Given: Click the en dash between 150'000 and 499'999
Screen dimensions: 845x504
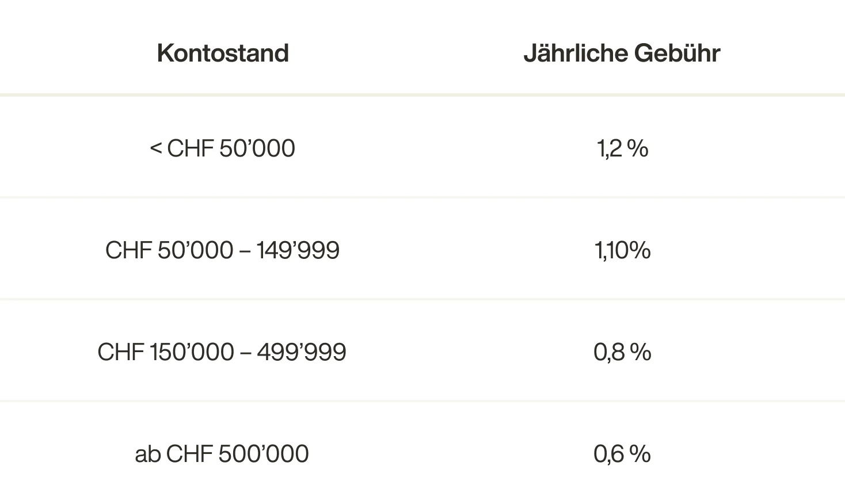Looking at the screenshot, I should click(246, 353).
